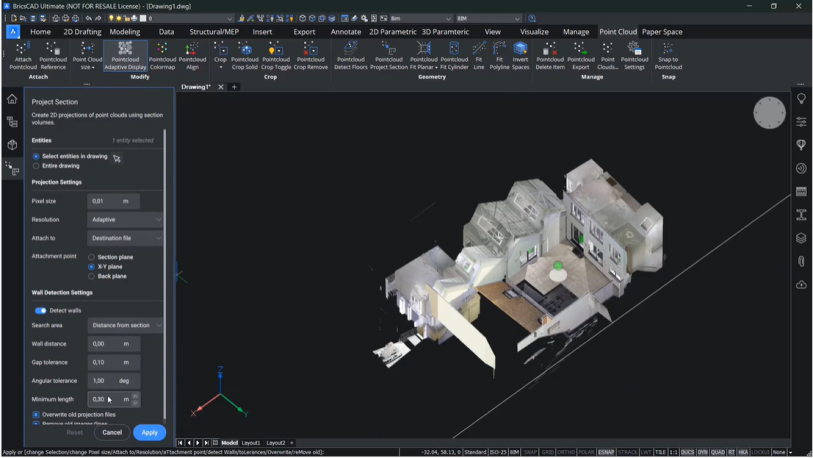Expand the Attach to dropdown
The height and width of the screenshot is (458, 813).
pos(125,239)
